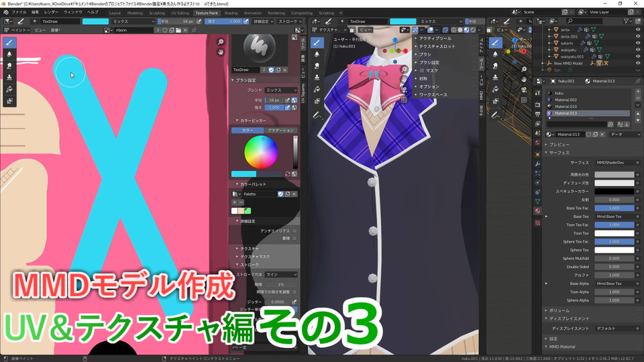Toggle strength pressure sensitivity in the top bar
644x362 pixels.
click(x=246, y=21)
